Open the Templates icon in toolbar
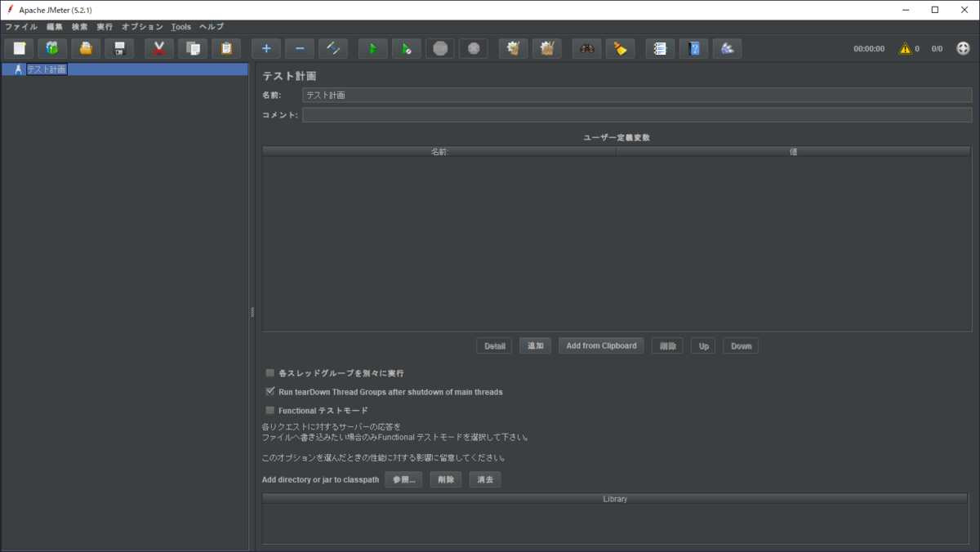980x552 pixels. (x=52, y=48)
